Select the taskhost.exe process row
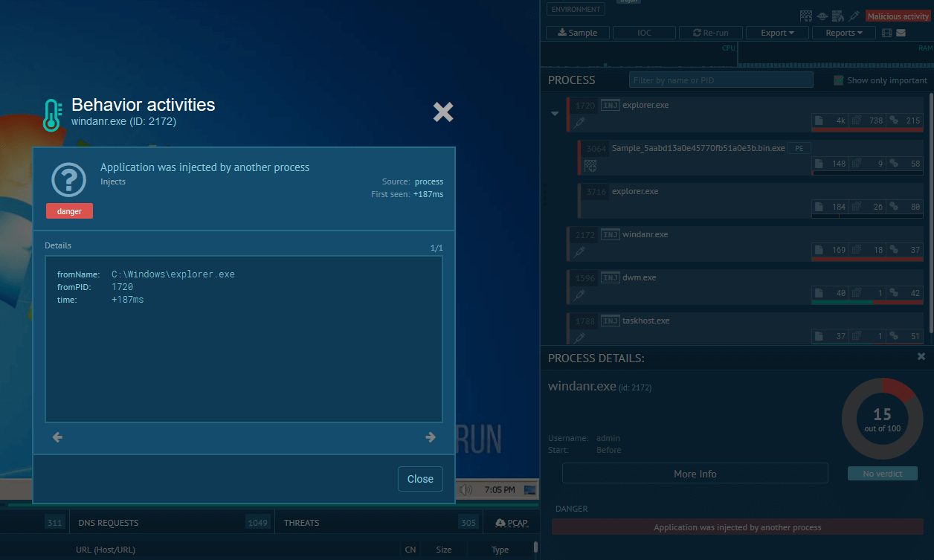Screen dimensions: 934x560 (x=745, y=329)
